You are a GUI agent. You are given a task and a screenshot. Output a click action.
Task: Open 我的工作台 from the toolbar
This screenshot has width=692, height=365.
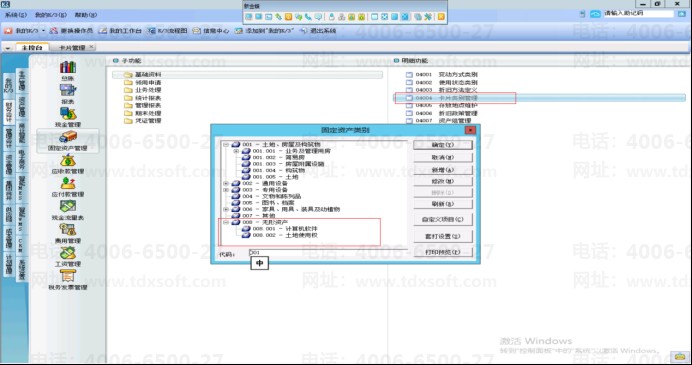click(120, 31)
